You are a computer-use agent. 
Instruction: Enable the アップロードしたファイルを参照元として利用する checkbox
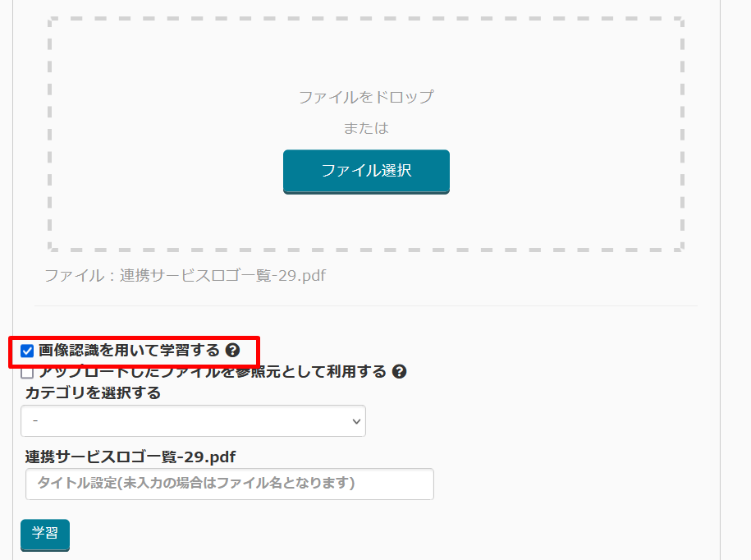27,373
